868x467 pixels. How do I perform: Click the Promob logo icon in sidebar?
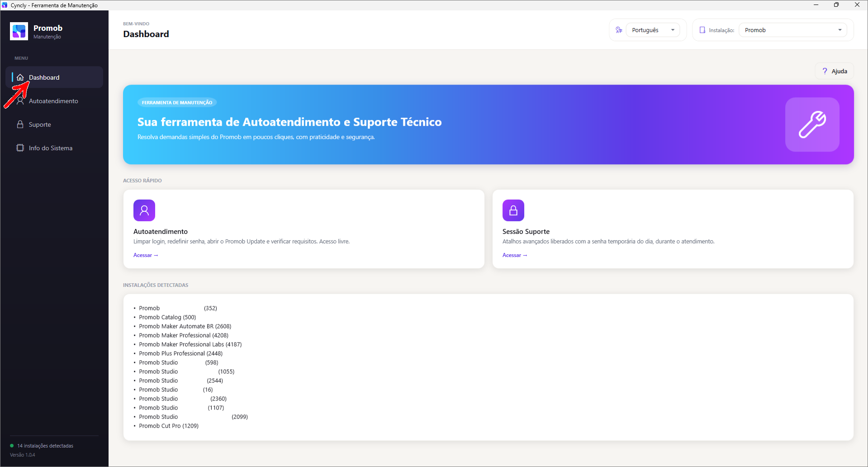[19, 31]
